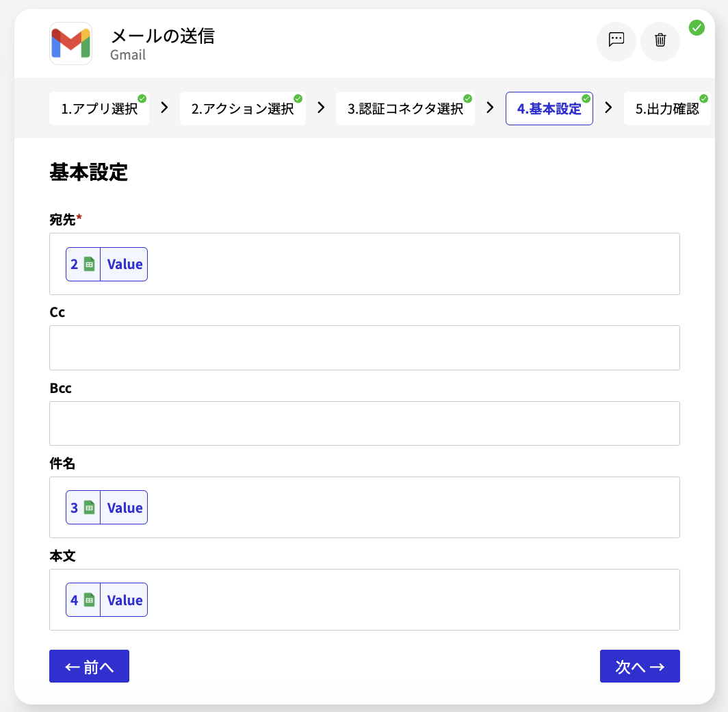Click the Gmail subtitle text
The height and width of the screenshot is (712, 728).
(x=128, y=55)
